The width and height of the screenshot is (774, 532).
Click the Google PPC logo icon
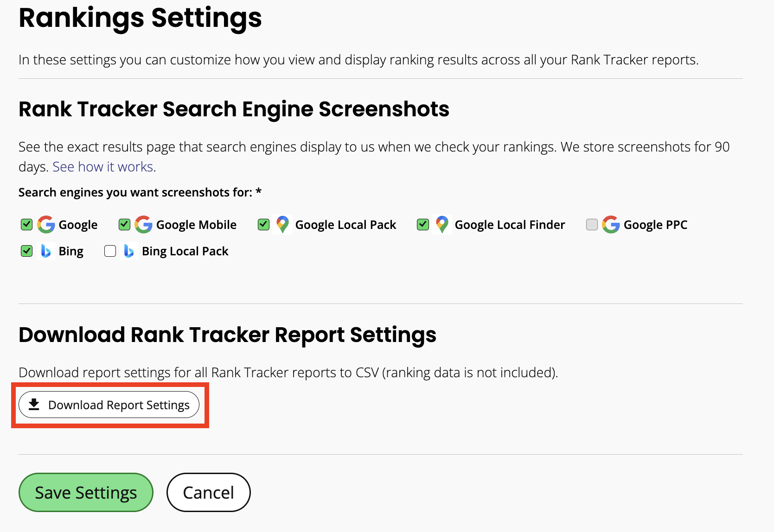coord(611,225)
